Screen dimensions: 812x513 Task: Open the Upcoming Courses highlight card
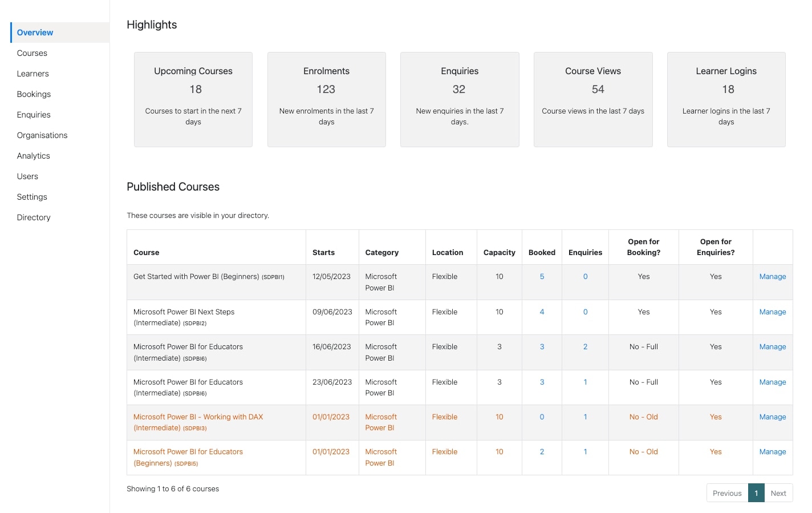click(x=193, y=99)
